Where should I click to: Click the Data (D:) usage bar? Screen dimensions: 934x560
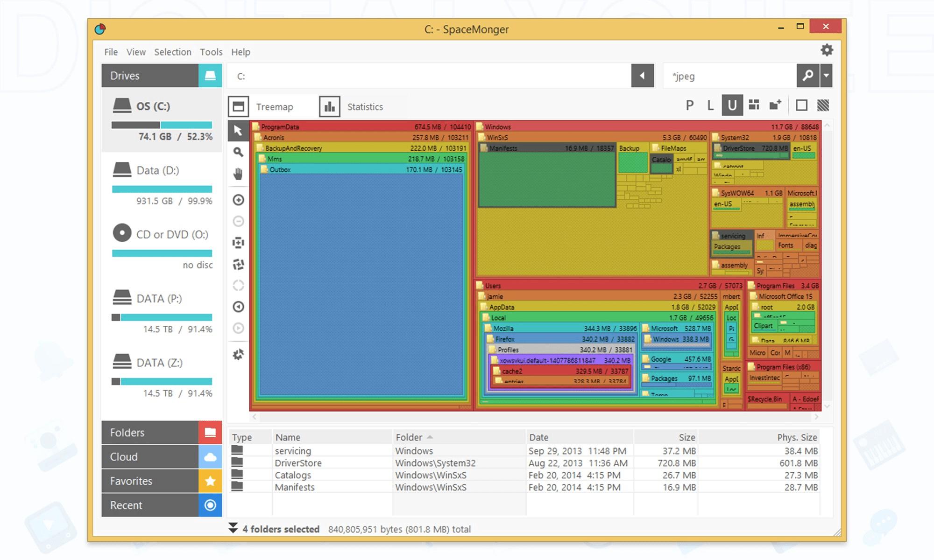tap(161, 188)
